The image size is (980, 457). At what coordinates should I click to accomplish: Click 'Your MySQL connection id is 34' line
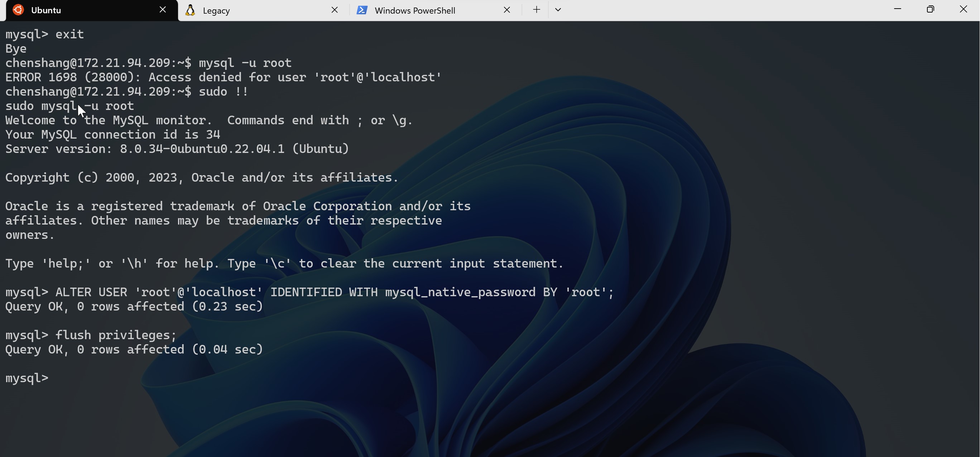coord(112,135)
